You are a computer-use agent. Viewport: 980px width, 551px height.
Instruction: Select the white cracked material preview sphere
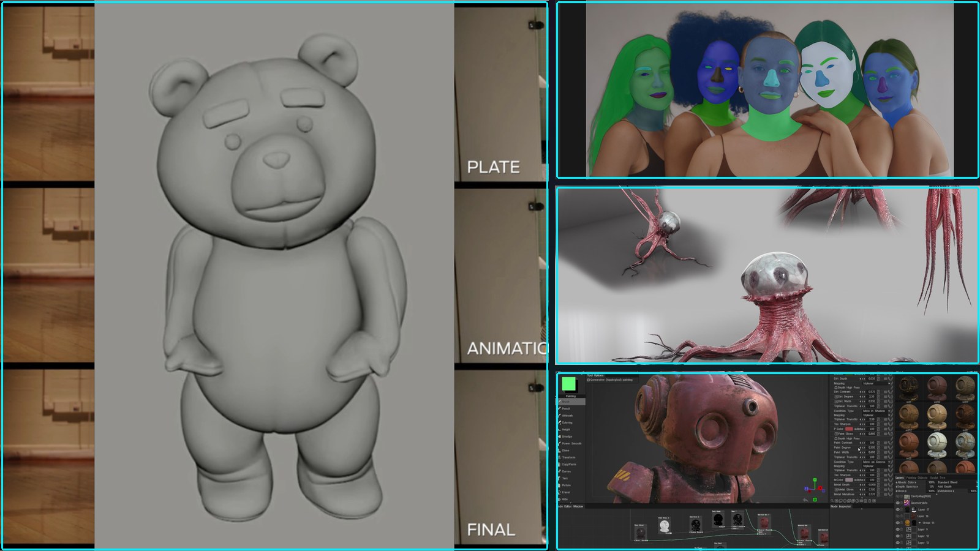(x=937, y=445)
